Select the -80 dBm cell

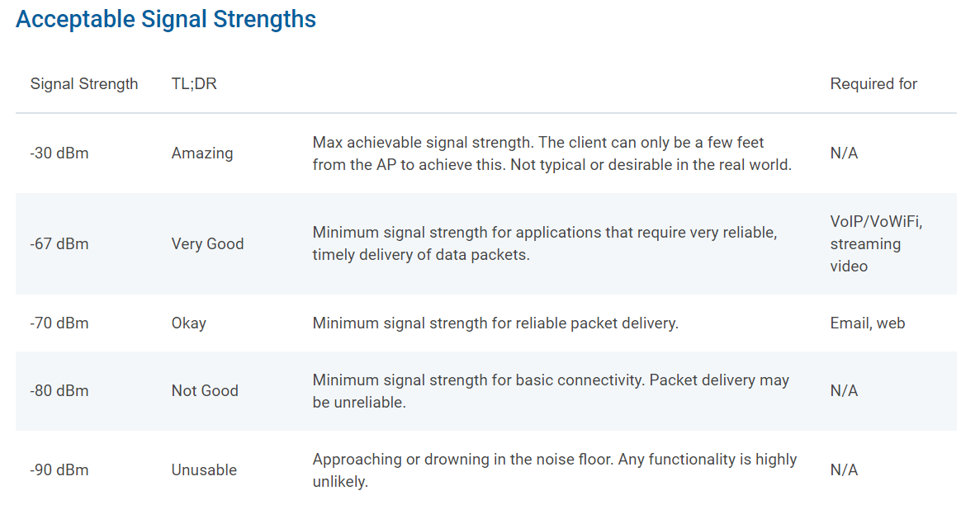click(x=59, y=390)
